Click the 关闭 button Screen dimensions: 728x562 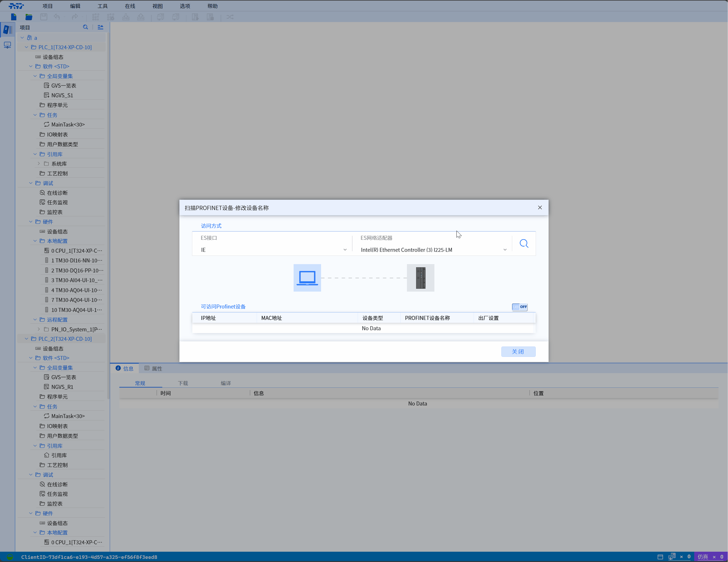(x=518, y=352)
